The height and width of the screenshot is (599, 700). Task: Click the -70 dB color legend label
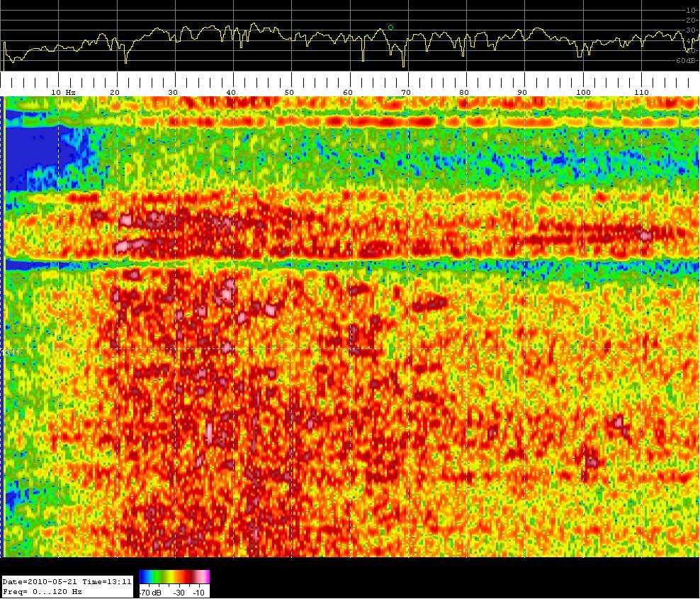[149, 592]
